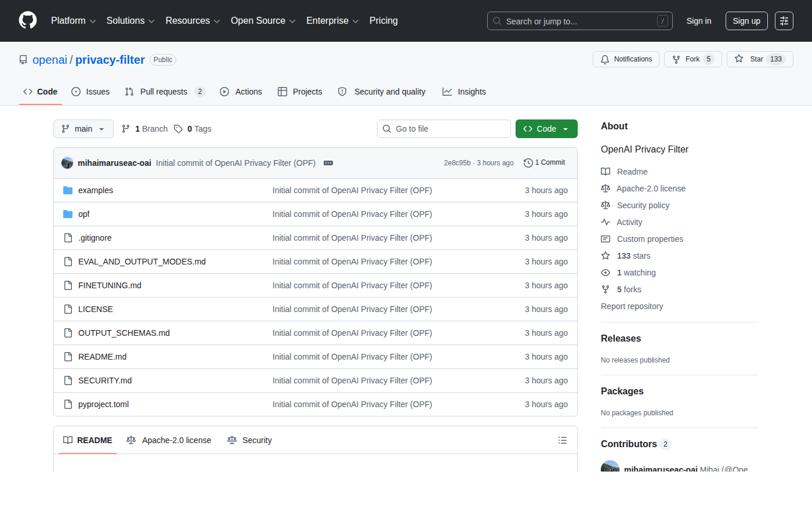Click the repository icon before openai

[x=23, y=60]
